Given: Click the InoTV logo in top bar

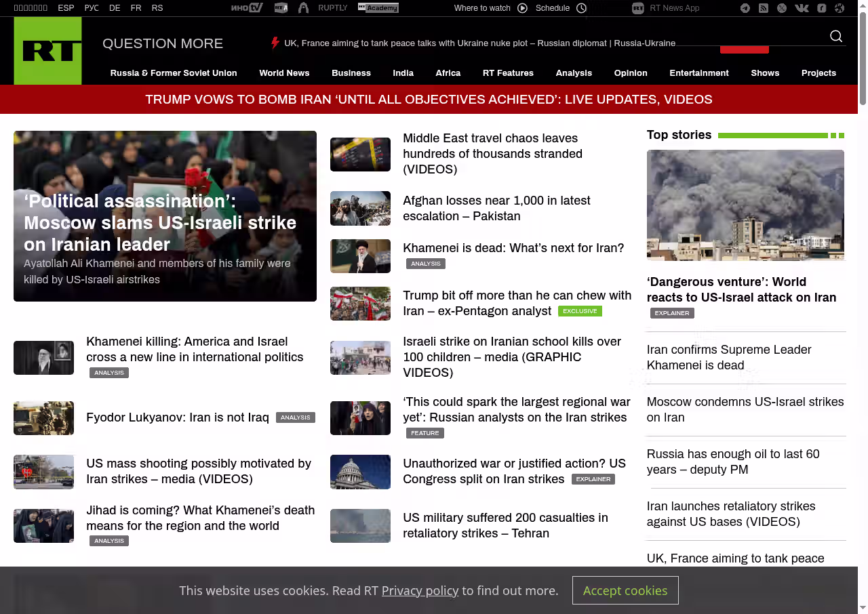Looking at the screenshot, I should point(247,8).
